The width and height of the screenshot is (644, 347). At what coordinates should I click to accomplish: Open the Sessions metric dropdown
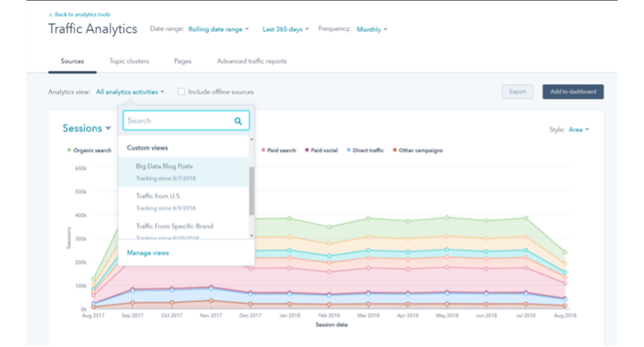[87, 128]
